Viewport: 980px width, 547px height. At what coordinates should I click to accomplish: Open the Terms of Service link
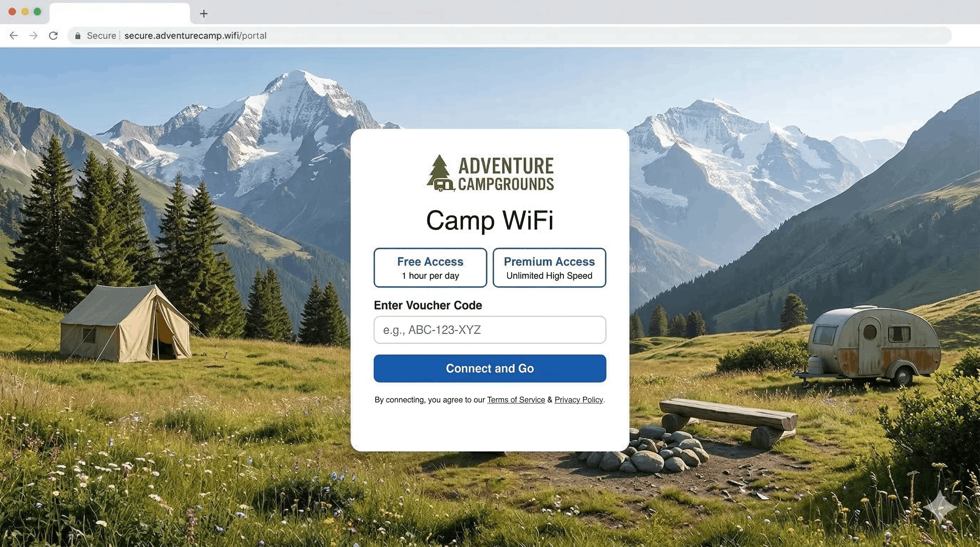(516, 400)
